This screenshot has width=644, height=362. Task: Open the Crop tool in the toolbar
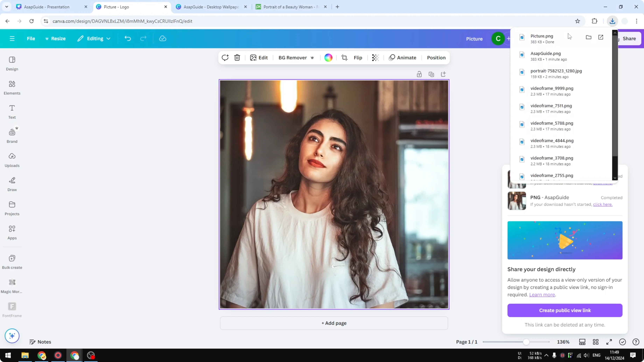coord(344,58)
